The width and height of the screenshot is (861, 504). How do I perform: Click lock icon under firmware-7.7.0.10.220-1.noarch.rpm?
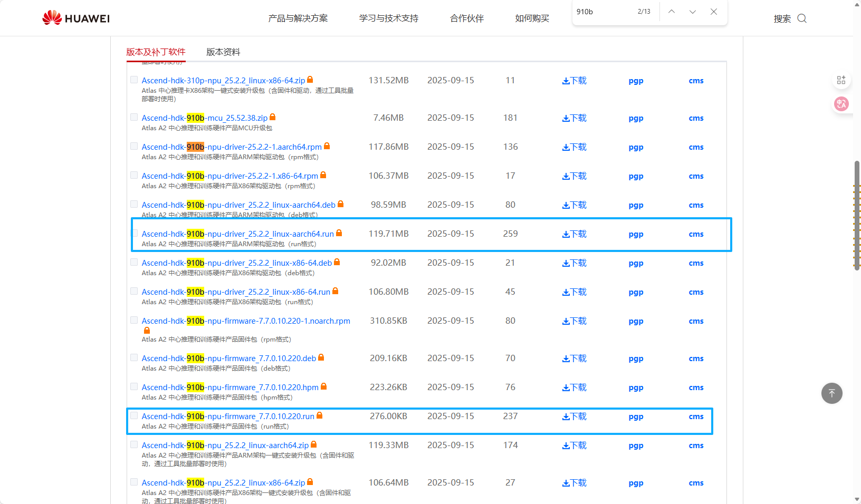coord(147,331)
